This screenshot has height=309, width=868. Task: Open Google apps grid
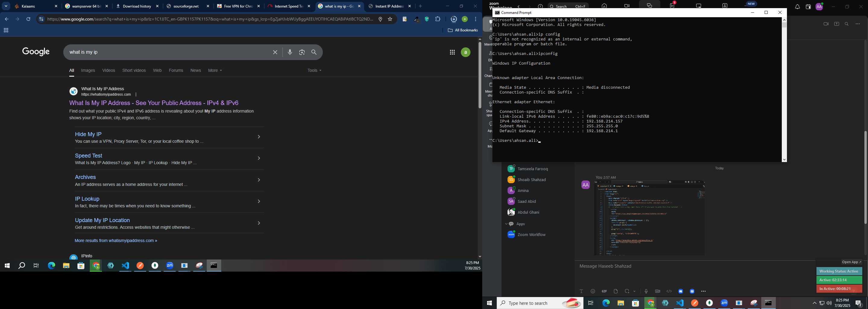[452, 52]
